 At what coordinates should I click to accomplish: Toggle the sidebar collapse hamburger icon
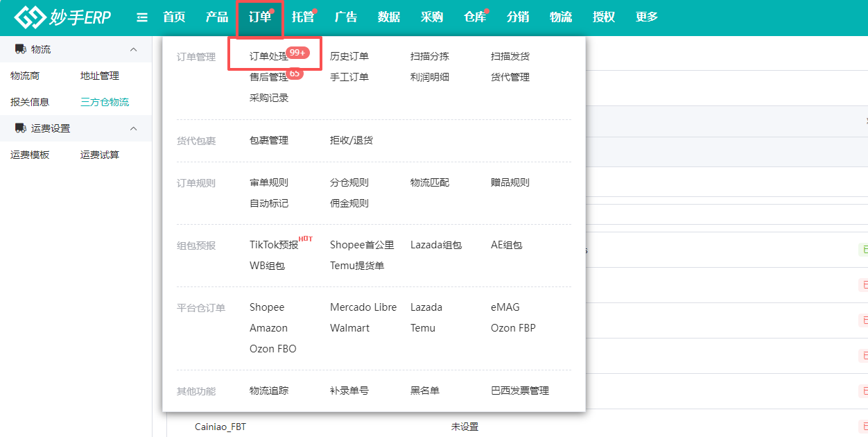pyautogui.click(x=142, y=17)
